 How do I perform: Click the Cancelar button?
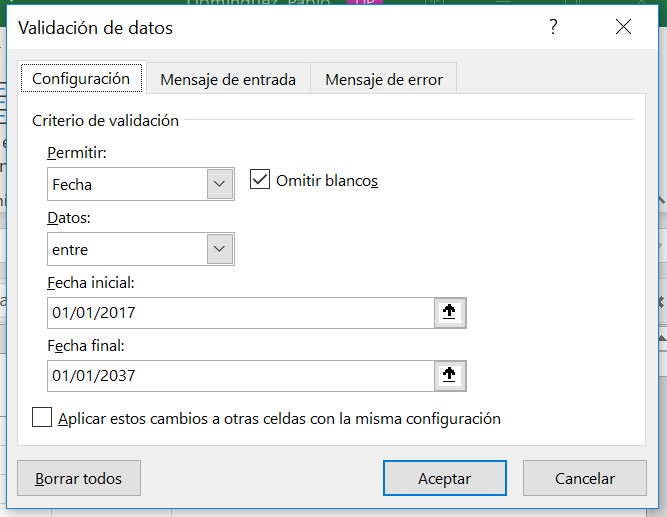pos(585,478)
